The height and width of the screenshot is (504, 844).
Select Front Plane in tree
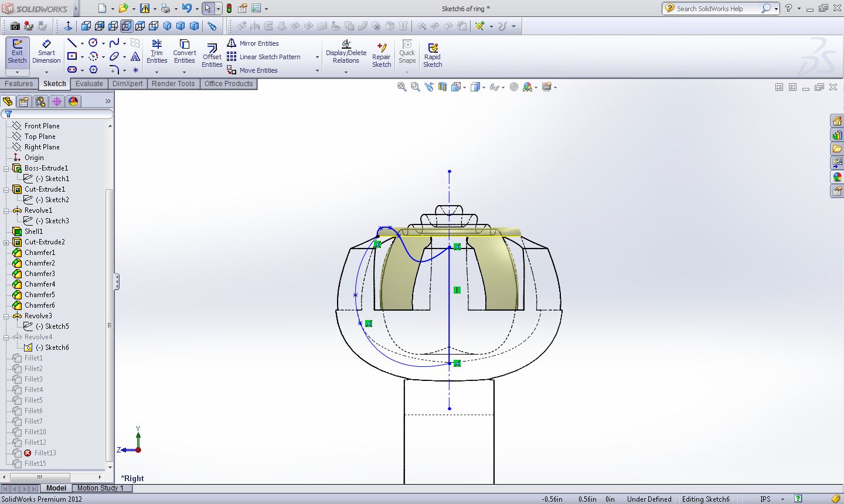42,126
